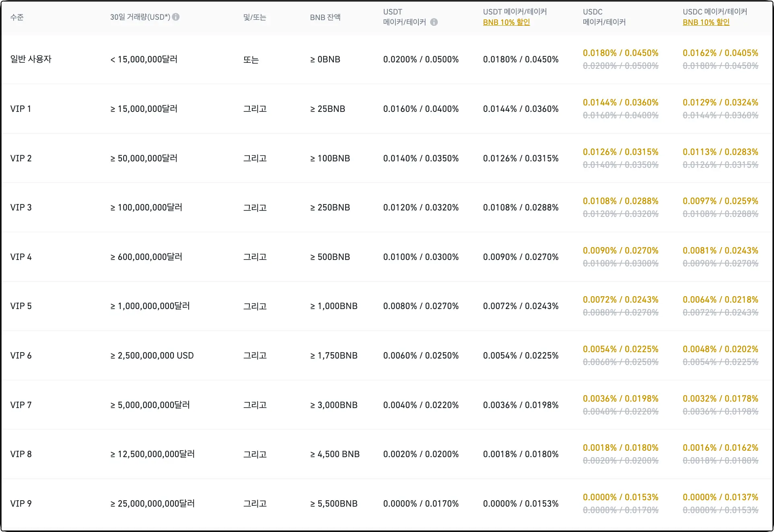Viewport: 774px width, 532px height.
Task: Click the ≥ 2,500,000,000 USD volume cell
Action: [x=152, y=355]
